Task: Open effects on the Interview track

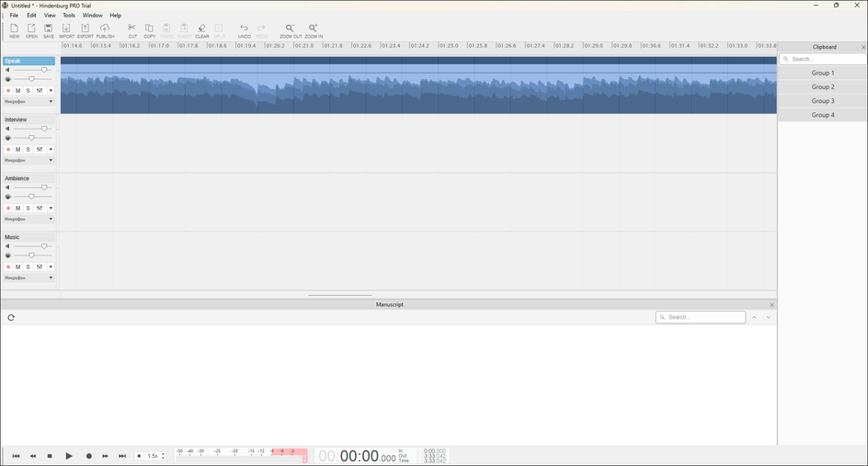Action: click(x=40, y=150)
